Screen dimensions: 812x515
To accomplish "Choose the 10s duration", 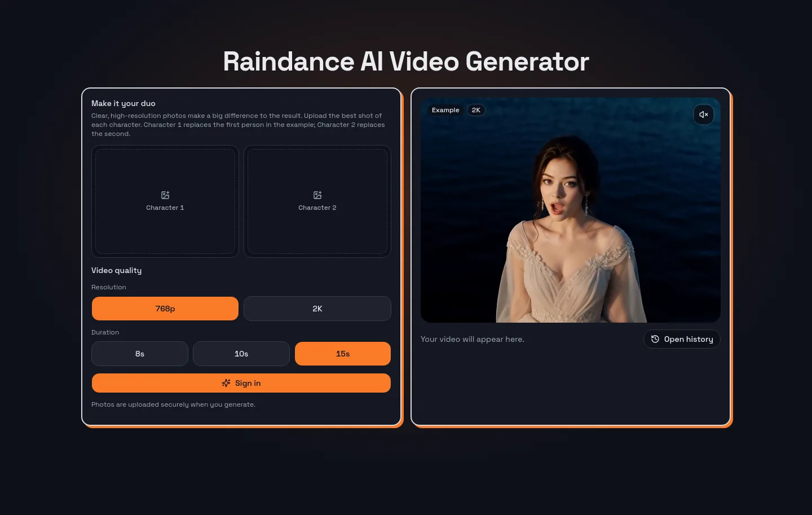I will (x=241, y=354).
